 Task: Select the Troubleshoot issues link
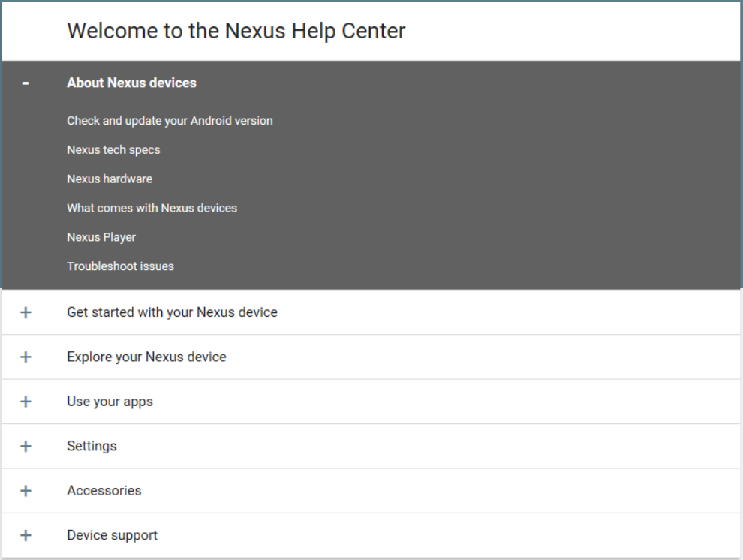click(120, 266)
